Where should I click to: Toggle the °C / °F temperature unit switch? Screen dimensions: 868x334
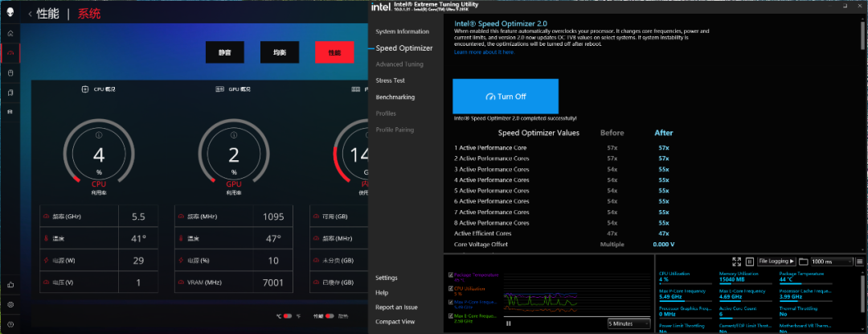click(x=287, y=316)
